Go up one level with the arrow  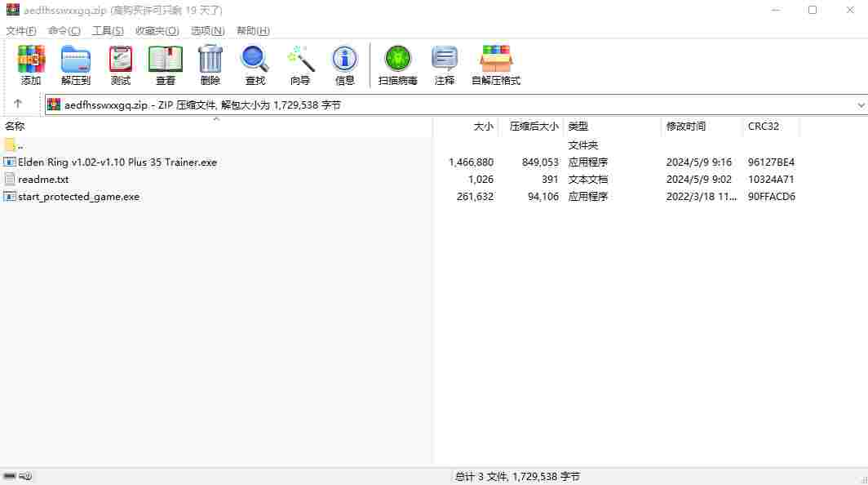tap(18, 104)
